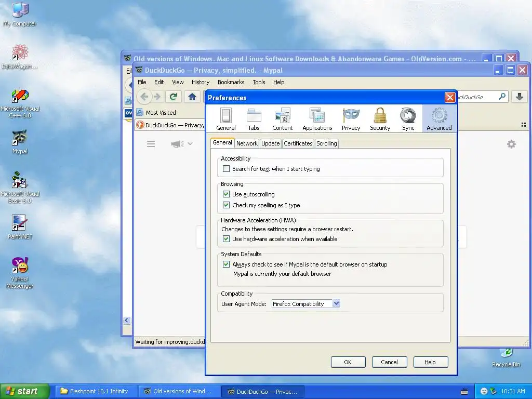The width and height of the screenshot is (532, 399).
Task: Switch to the Certificates tab
Action: coord(298,143)
